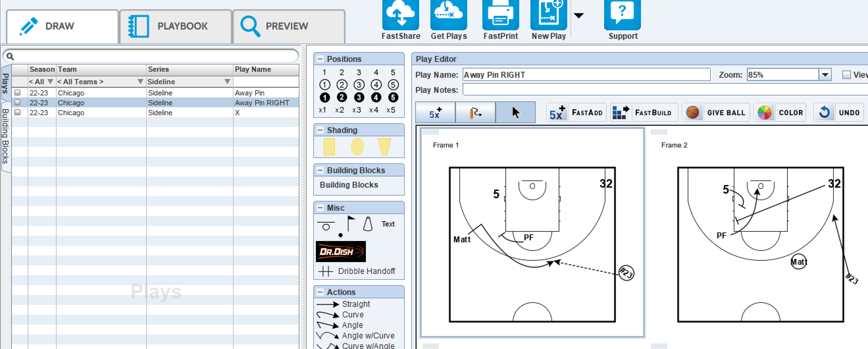Toggle the View checkbox
The height and width of the screenshot is (349, 868).
click(x=846, y=75)
